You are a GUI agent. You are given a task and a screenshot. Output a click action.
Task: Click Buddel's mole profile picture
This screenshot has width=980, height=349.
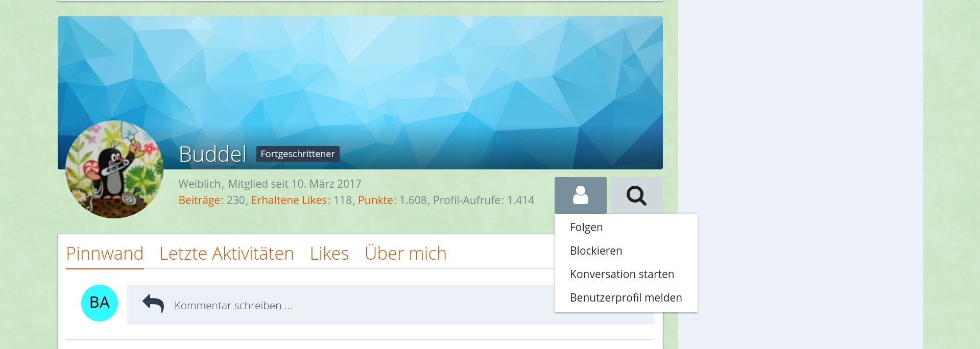coord(114,169)
